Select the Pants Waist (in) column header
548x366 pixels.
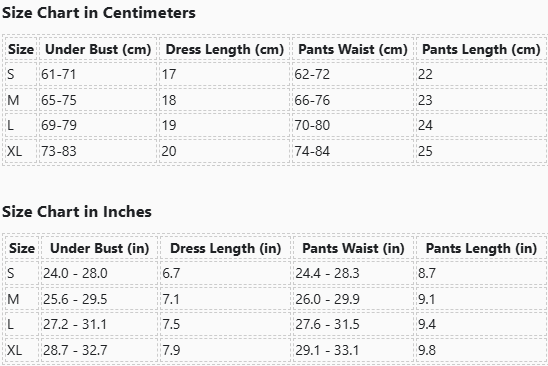(x=353, y=249)
